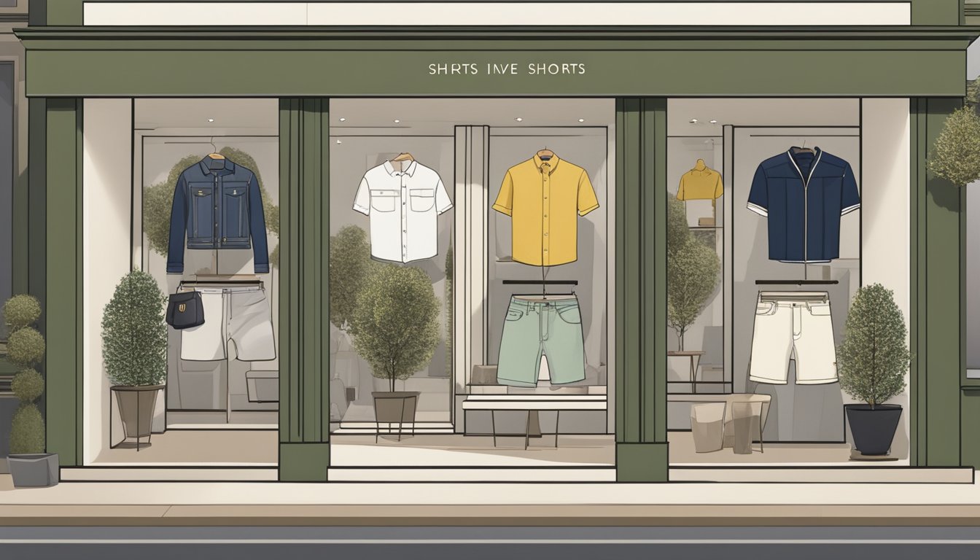Select the navy zip shirt in right window
980x560 pixels.
point(804,204)
